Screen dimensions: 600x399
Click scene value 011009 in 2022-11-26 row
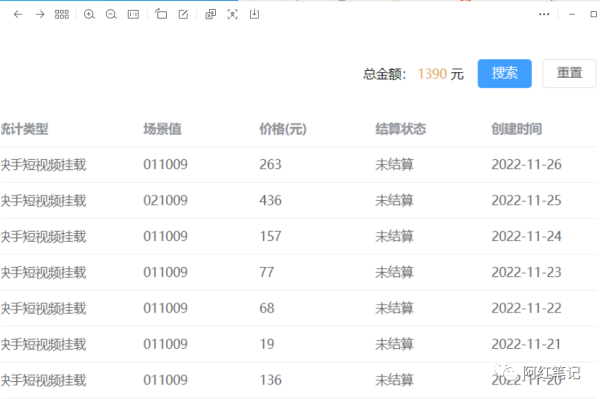tap(165, 164)
